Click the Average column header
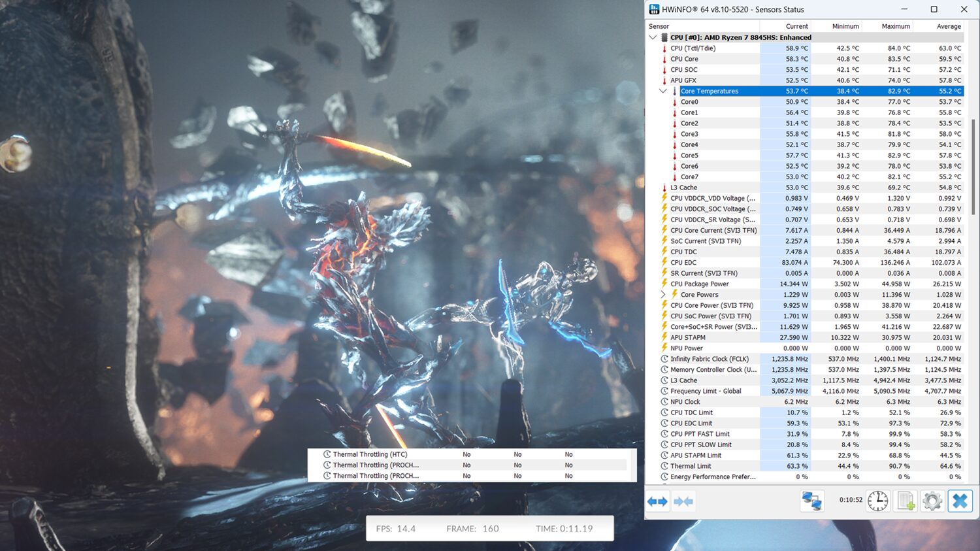The image size is (980, 551). click(938, 26)
